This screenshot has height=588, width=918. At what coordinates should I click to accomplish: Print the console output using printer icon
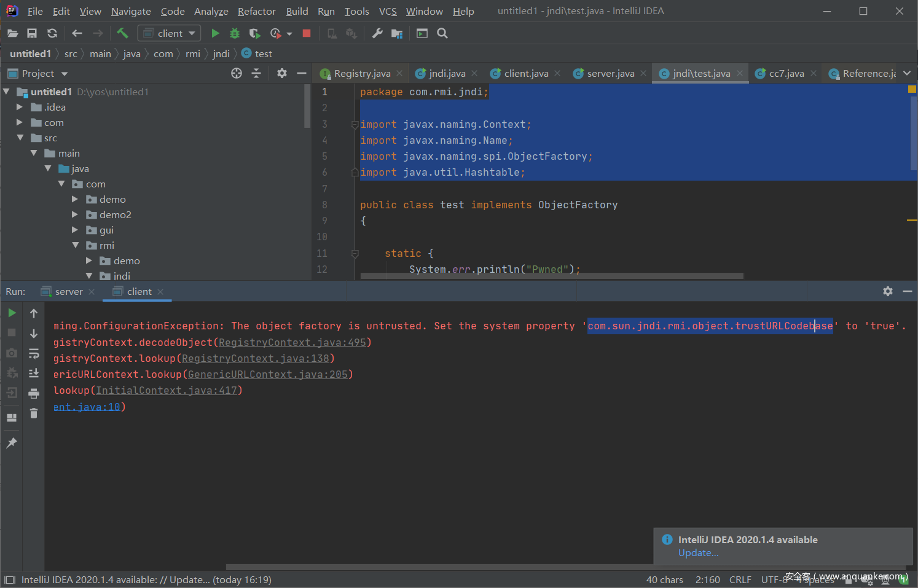pos(34,393)
